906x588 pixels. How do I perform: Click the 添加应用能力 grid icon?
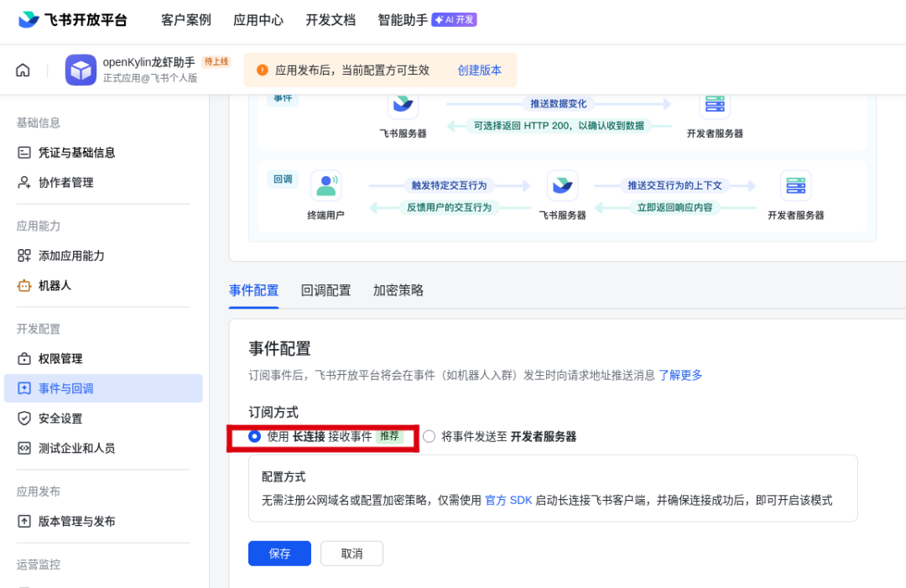(x=24, y=256)
